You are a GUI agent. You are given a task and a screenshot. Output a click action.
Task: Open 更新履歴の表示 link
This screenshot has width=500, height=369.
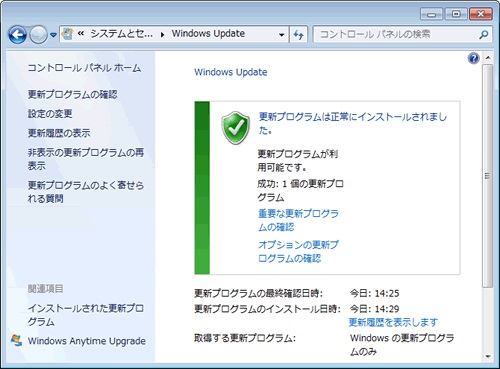pos(59,133)
